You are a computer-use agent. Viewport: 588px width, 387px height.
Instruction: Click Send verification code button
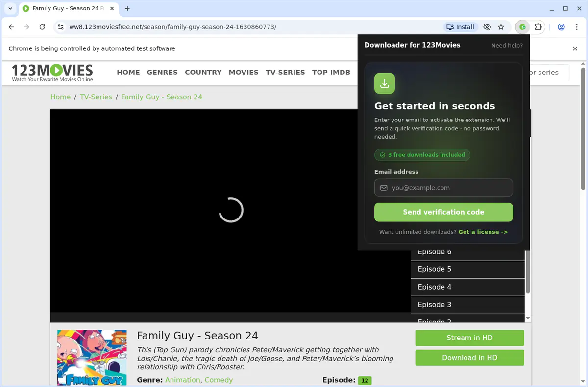(x=443, y=212)
